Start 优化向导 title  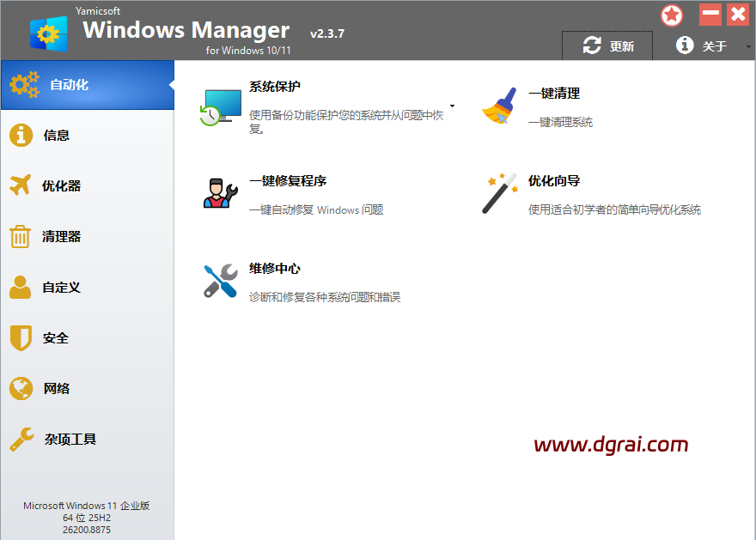[x=554, y=181]
